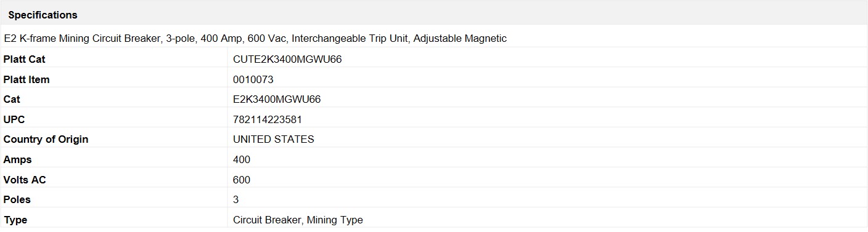Select the Volts AC value 600

point(242,180)
